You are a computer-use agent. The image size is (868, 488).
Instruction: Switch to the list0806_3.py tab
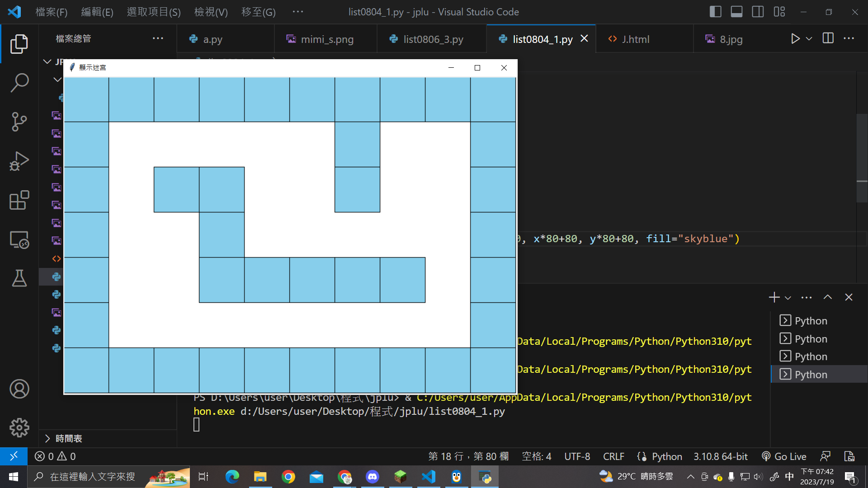433,39
